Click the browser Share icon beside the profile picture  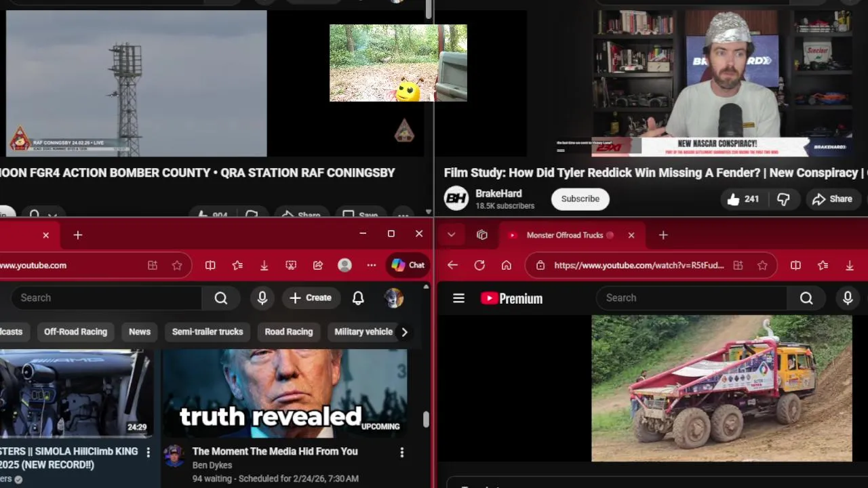point(318,266)
